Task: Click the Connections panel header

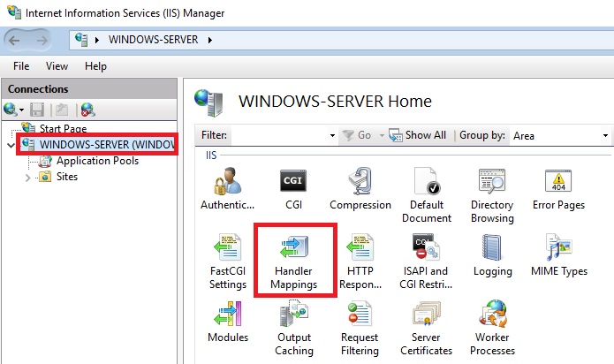Action: (x=89, y=89)
